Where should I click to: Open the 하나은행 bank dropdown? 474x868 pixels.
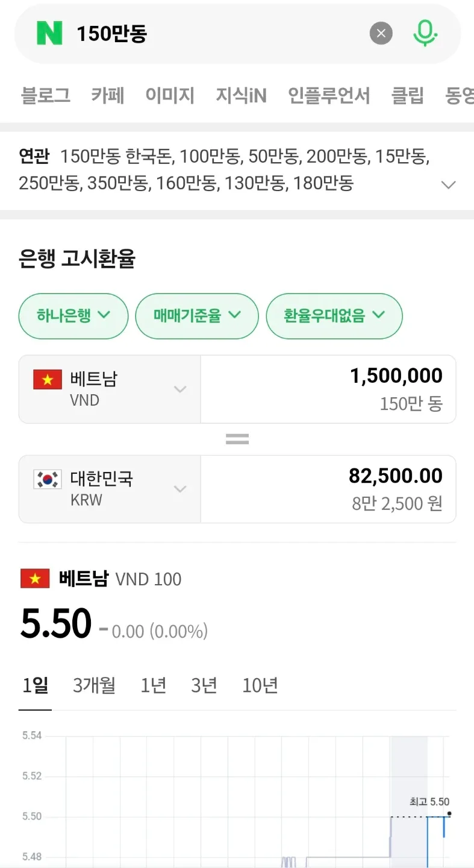point(73,315)
